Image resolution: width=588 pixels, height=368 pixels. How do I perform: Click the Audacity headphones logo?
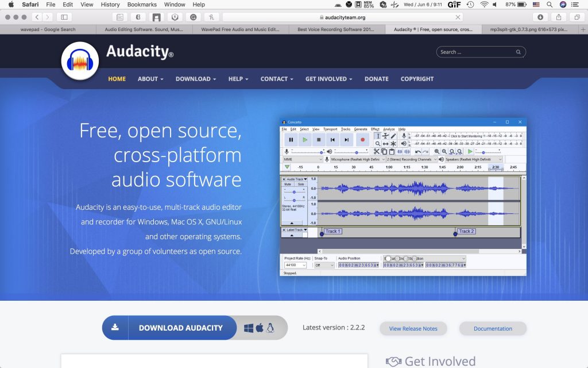tap(80, 61)
